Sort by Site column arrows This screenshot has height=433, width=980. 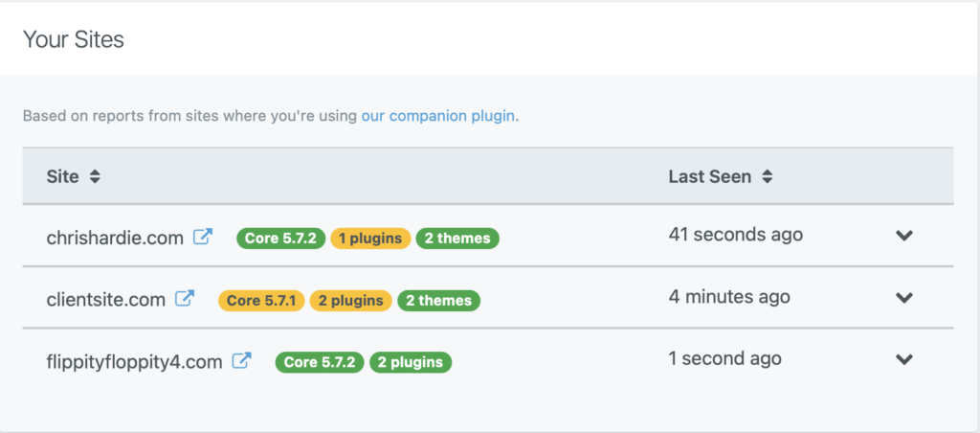click(95, 177)
